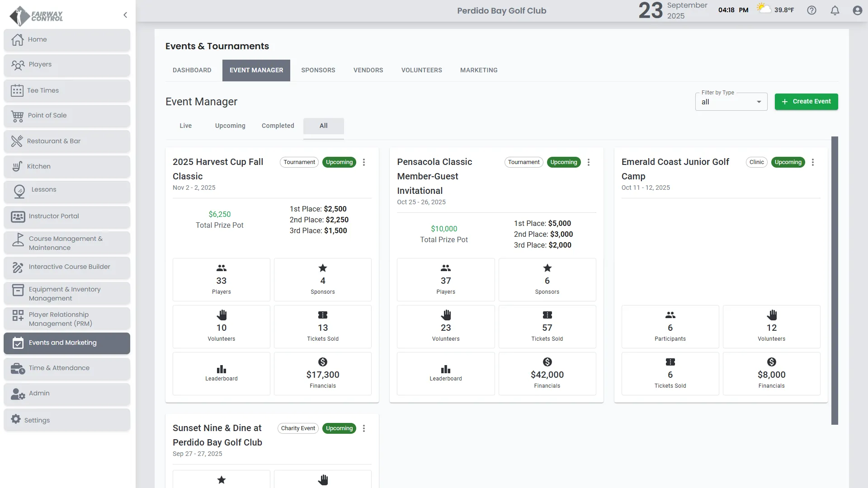
Task: Open Interactive Course Builder from sidebar
Action: [69, 267]
